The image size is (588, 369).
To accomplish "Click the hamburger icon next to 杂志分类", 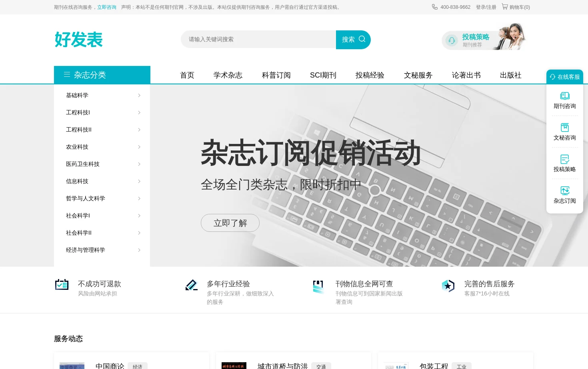I will click(x=67, y=74).
